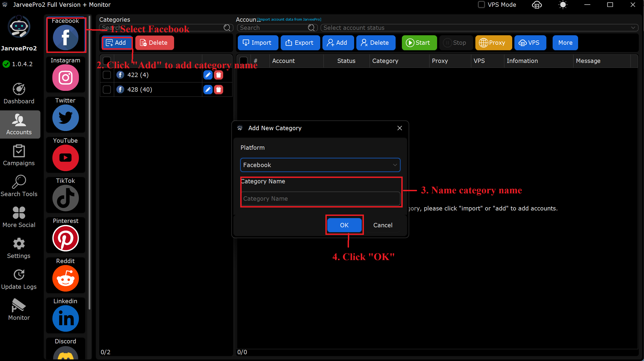Click the blue VPS button
The height and width of the screenshot is (361, 644).
tap(530, 43)
